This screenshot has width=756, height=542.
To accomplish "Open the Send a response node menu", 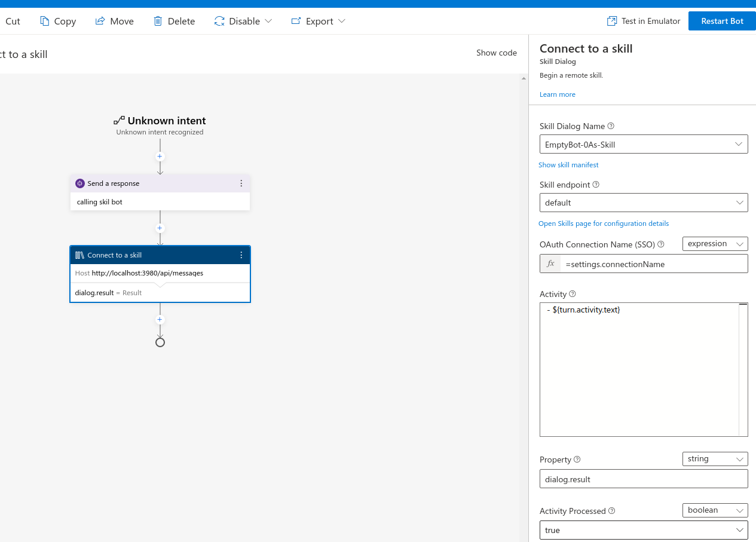I will [x=241, y=183].
